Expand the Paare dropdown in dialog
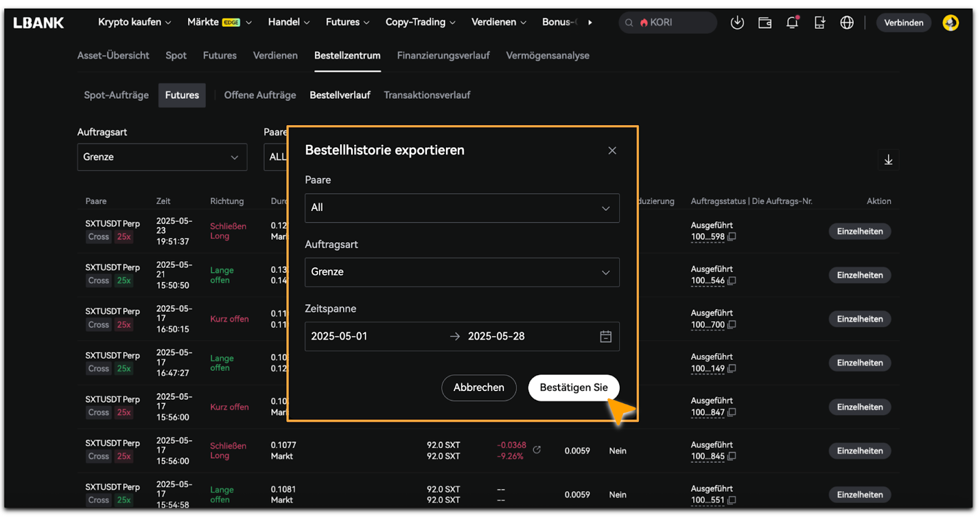Viewport: 980px width, 518px height. (462, 208)
